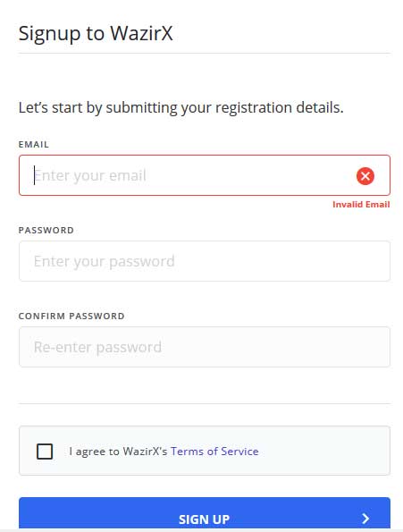
Task: Click the divider line under the Signup heading
Action: pyautogui.click(x=205, y=54)
